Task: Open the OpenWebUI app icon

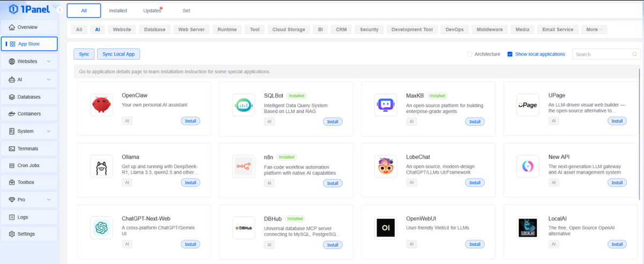Action: (386, 228)
